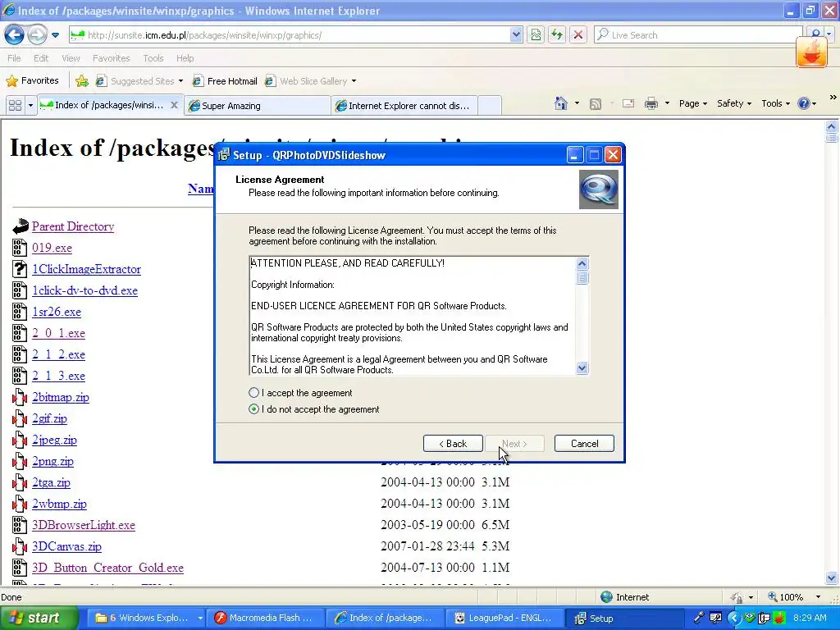
Task: Click license text scrollbar down arrow
Action: (x=582, y=368)
